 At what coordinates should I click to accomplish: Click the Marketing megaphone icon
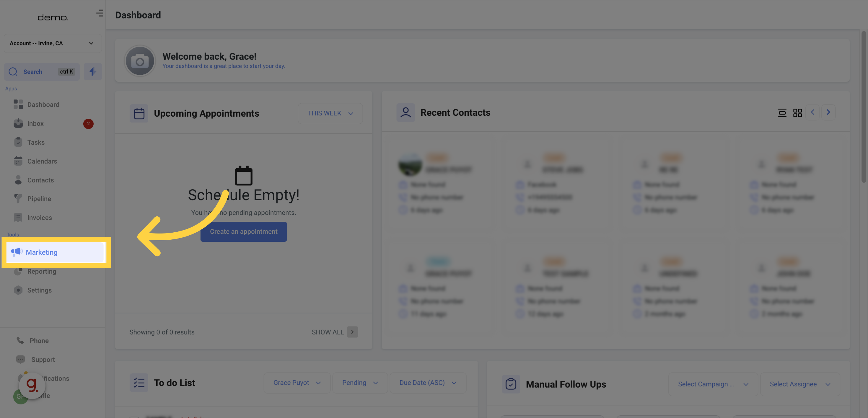pyautogui.click(x=17, y=252)
